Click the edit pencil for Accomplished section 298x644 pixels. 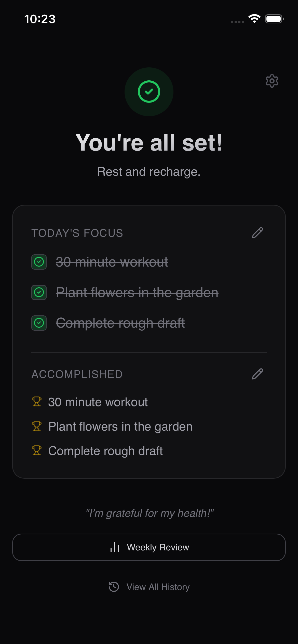tap(258, 374)
